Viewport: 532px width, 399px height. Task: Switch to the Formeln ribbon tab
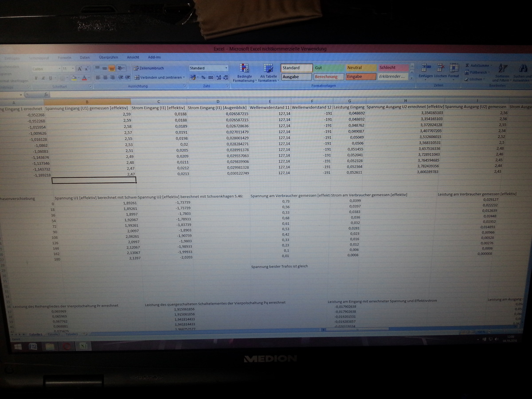64,57
